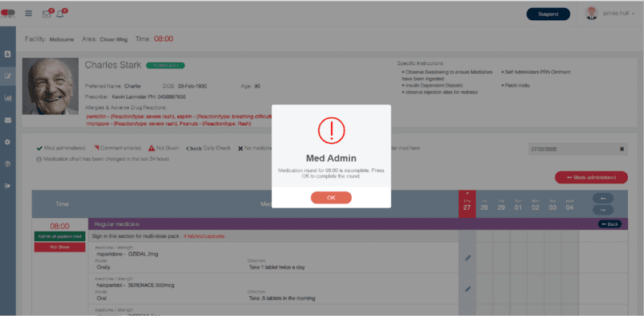Click the Not Given warning triangle icon

coord(151,148)
